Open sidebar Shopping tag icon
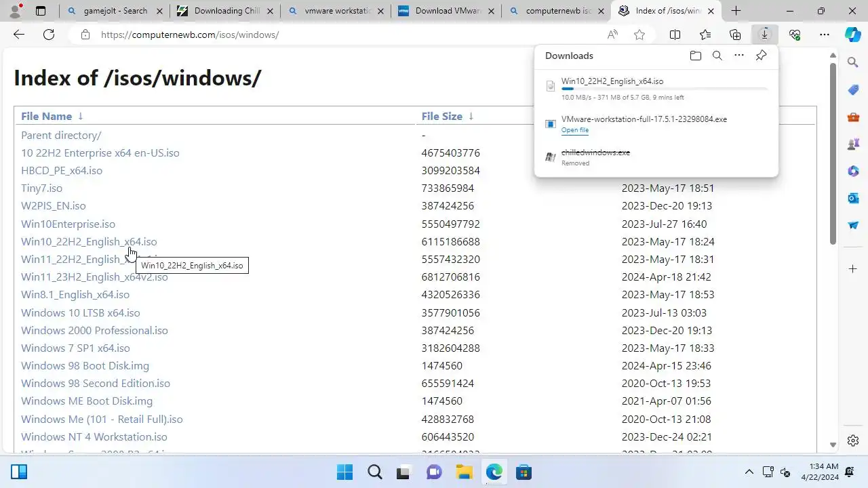868x488 pixels. [853, 89]
